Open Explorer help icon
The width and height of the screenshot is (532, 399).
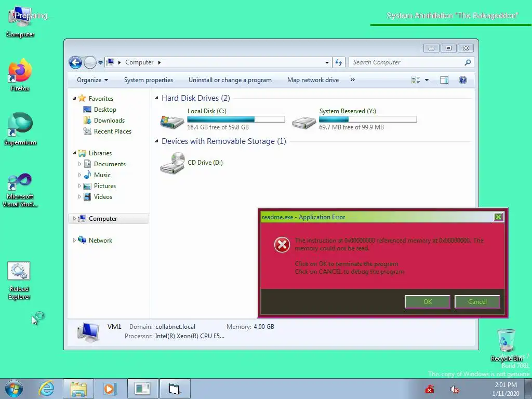pos(462,80)
